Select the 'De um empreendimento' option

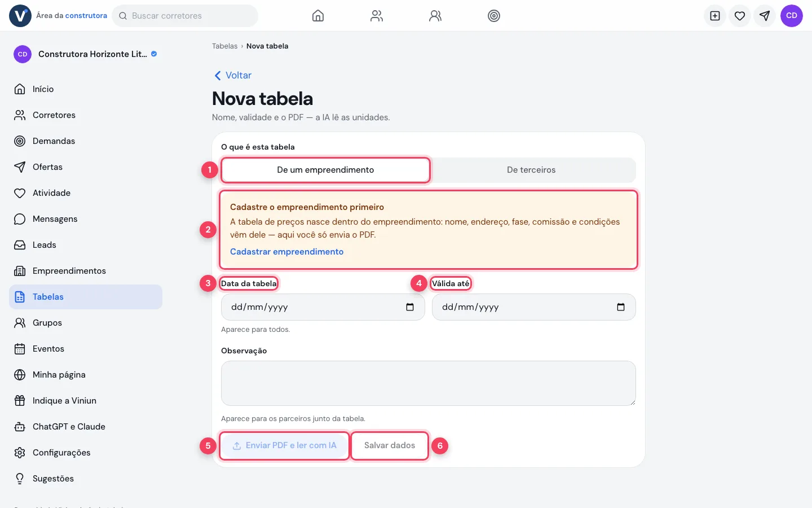[325, 170]
